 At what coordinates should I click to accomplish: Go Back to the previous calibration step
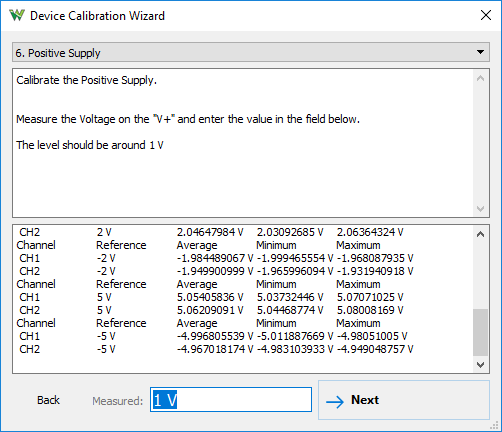point(48,400)
